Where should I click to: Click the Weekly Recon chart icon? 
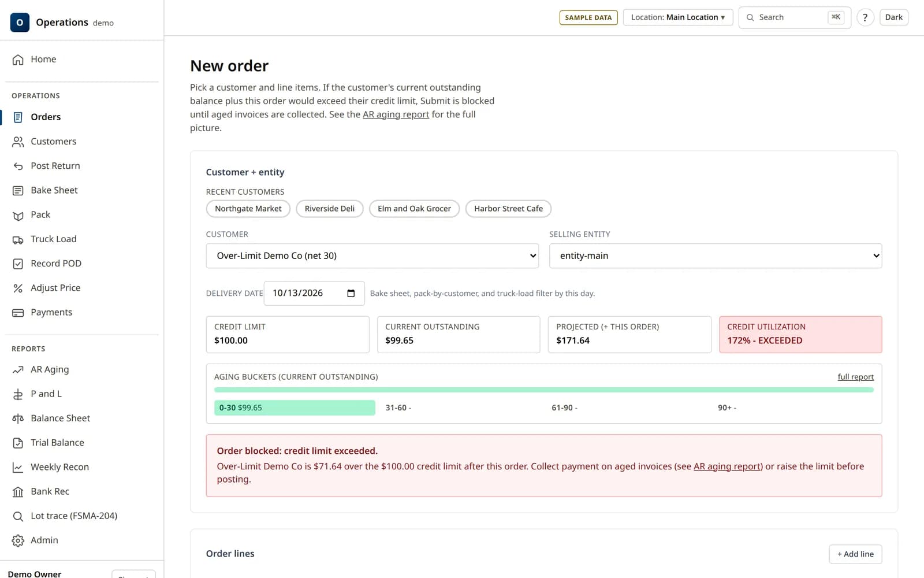pyautogui.click(x=18, y=467)
